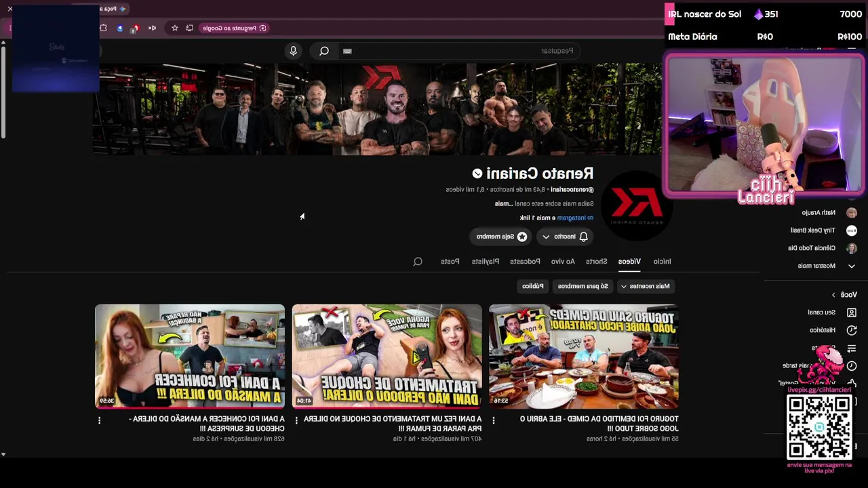Go to the Ao vivo tab
This screenshot has width=868, height=488.
point(563,262)
